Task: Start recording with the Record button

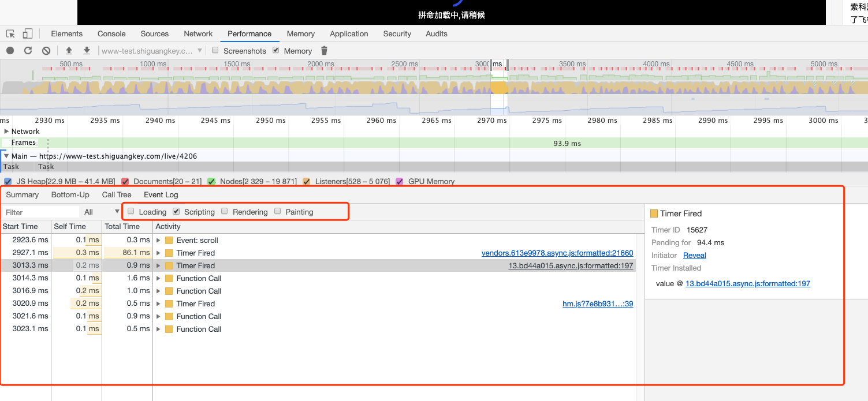Action: coord(10,51)
